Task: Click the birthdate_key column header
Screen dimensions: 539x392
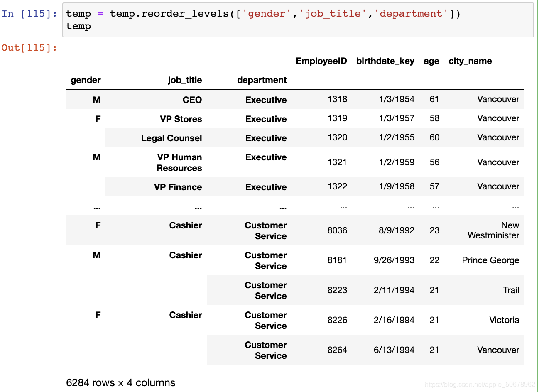Action: point(385,61)
